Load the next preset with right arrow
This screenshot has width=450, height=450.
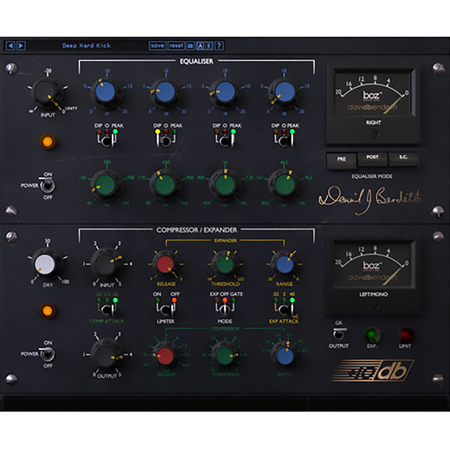(x=21, y=45)
